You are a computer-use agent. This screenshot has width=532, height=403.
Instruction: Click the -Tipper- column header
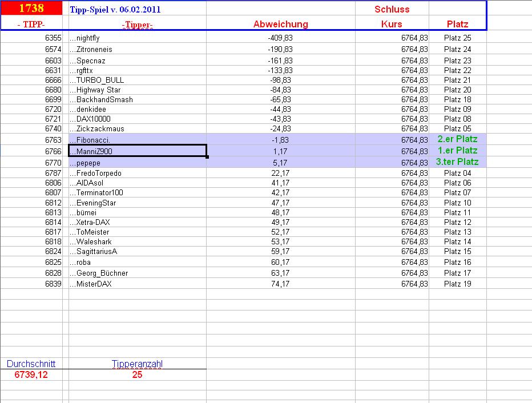pos(137,25)
